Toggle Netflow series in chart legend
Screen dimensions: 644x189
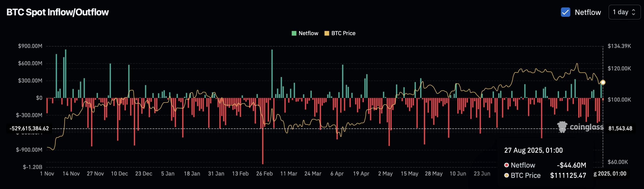[x=305, y=33]
